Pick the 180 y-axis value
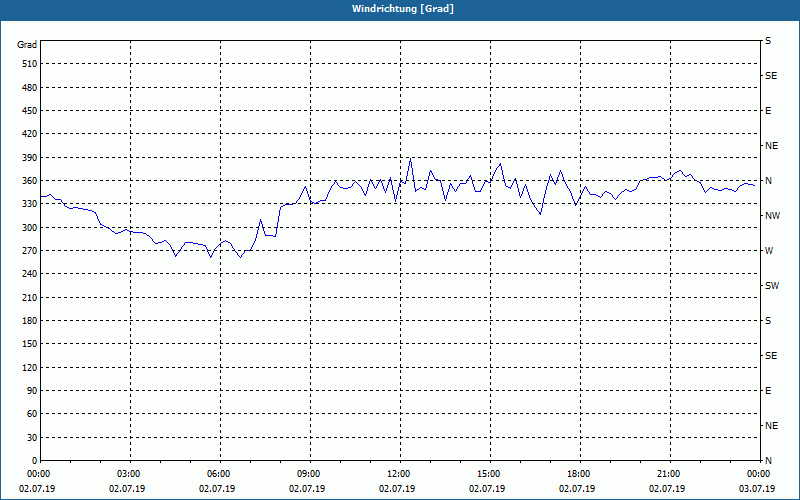800x500 pixels. click(x=30, y=321)
